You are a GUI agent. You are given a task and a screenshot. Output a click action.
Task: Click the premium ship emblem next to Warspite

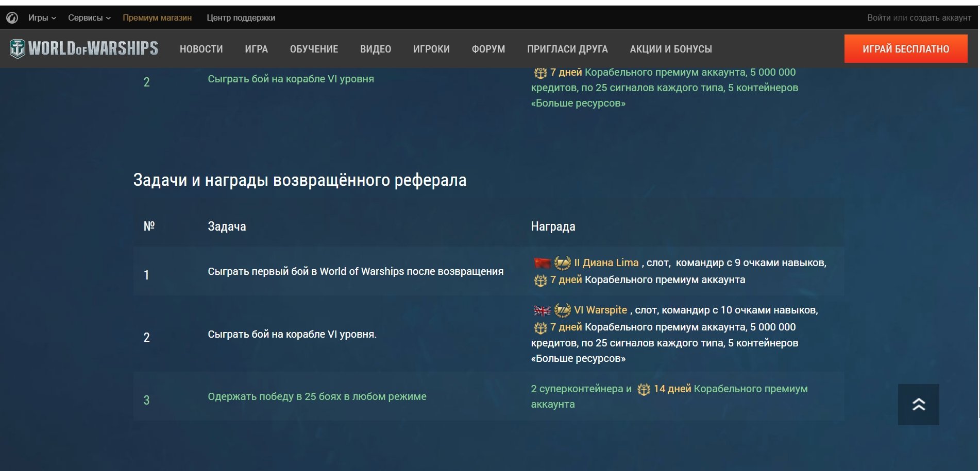click(562, 310)
